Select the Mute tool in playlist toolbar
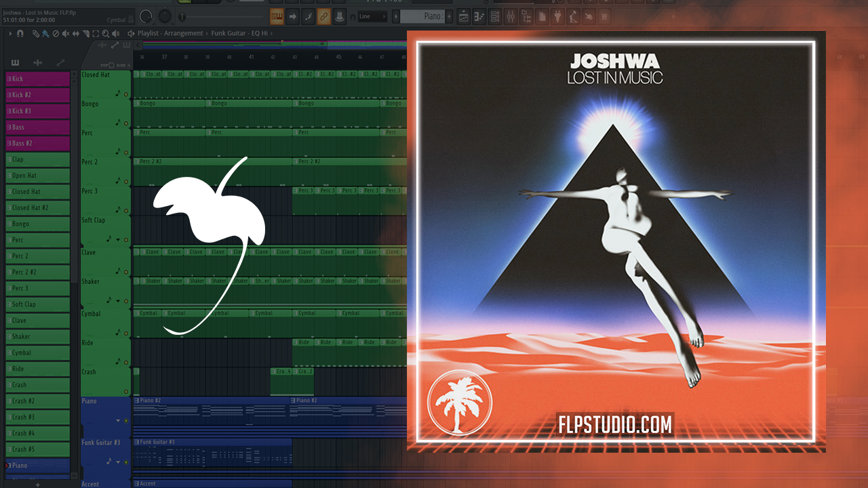The image size is (868, 488). pos(66,33)
